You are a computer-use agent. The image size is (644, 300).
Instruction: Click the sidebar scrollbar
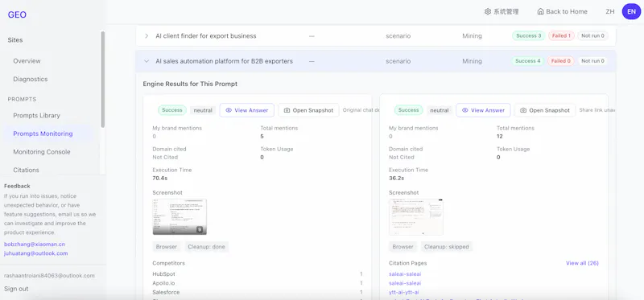(x=103, y=79)
